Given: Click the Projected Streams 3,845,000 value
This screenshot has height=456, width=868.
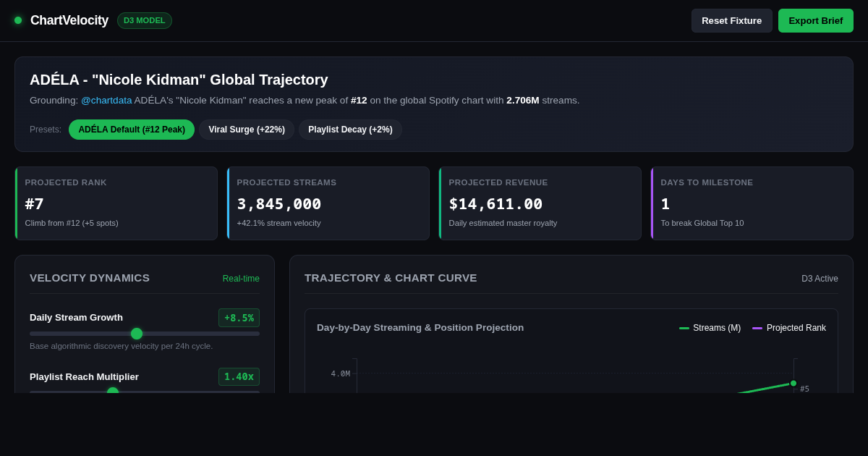Looking at the screenshot, I should click(x=279, y=204).
